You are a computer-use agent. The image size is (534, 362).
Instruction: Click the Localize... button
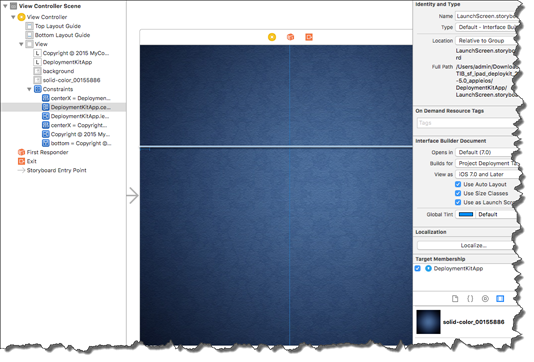click(465, 246)
